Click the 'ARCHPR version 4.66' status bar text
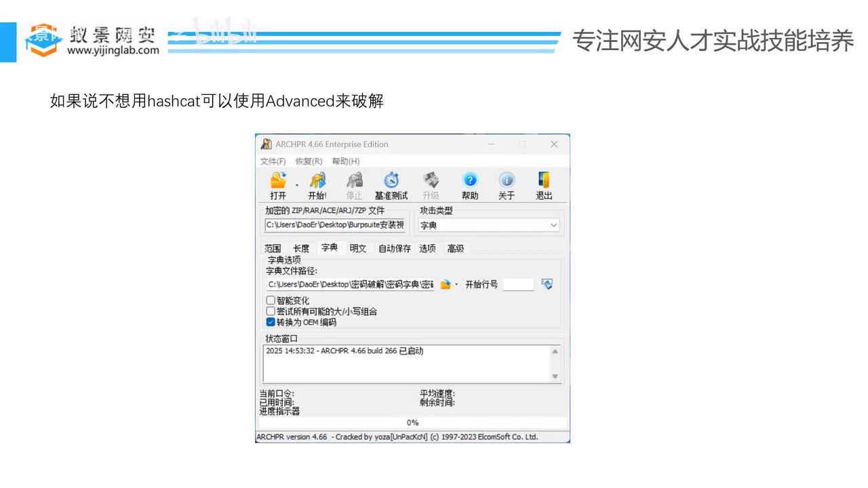 [x=292, y=437]
